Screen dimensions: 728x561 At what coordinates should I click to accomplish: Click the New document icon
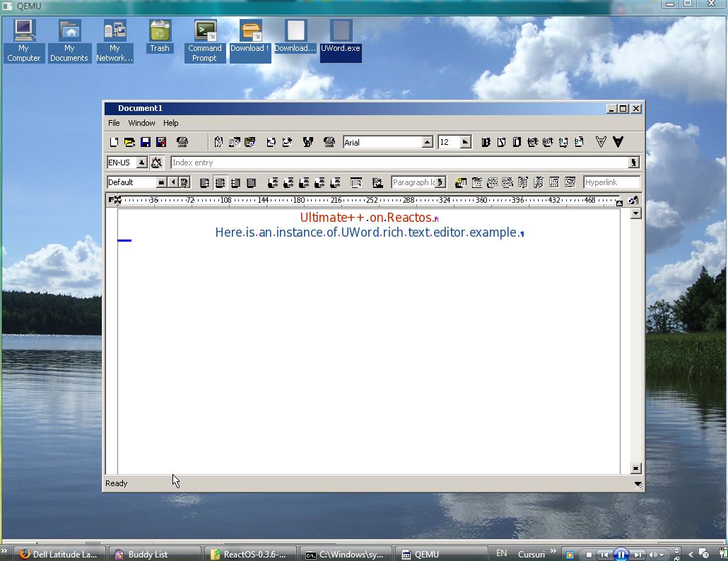(x=115, y=142)
